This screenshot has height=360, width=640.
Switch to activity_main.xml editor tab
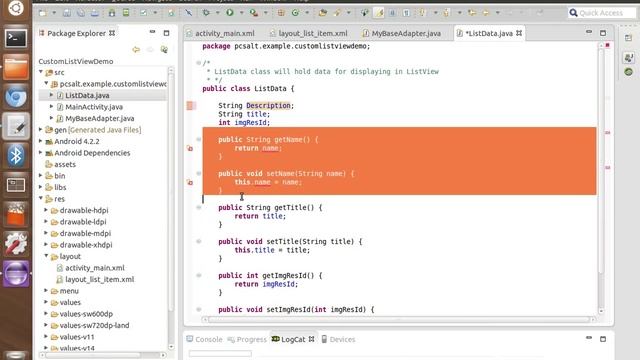click(220, 33)
